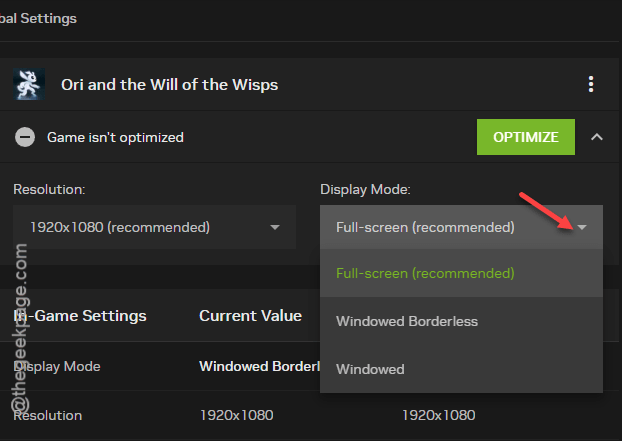The image size is (622, 441).
Task: Click the Current Value column header
Action: point(250,316)
